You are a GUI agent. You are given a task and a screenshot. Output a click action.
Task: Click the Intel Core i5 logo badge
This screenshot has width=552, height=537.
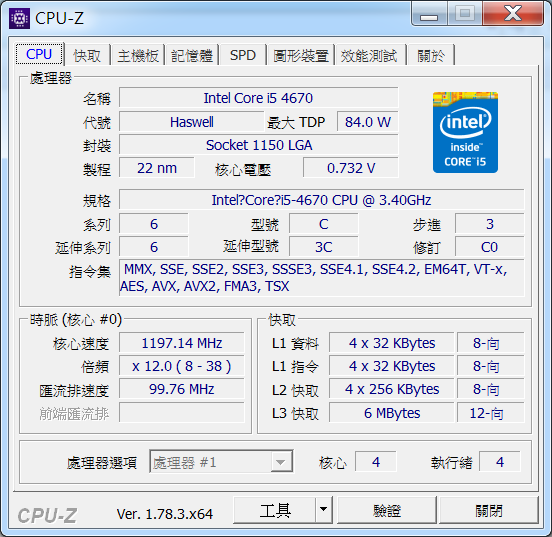[x=465, y=132]
